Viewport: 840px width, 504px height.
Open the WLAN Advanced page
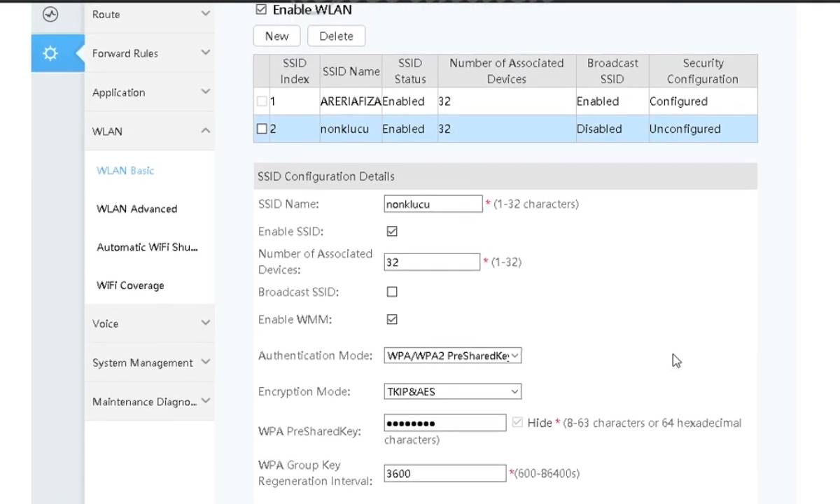pyautogui.click(x=136, y=209)
